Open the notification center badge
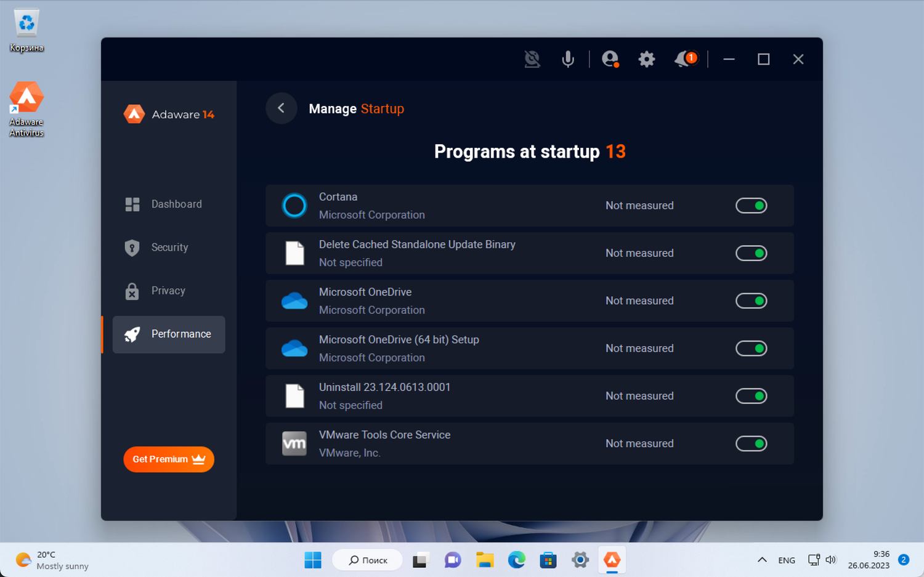This screenshot has width=924, height=577. [904, 560]
